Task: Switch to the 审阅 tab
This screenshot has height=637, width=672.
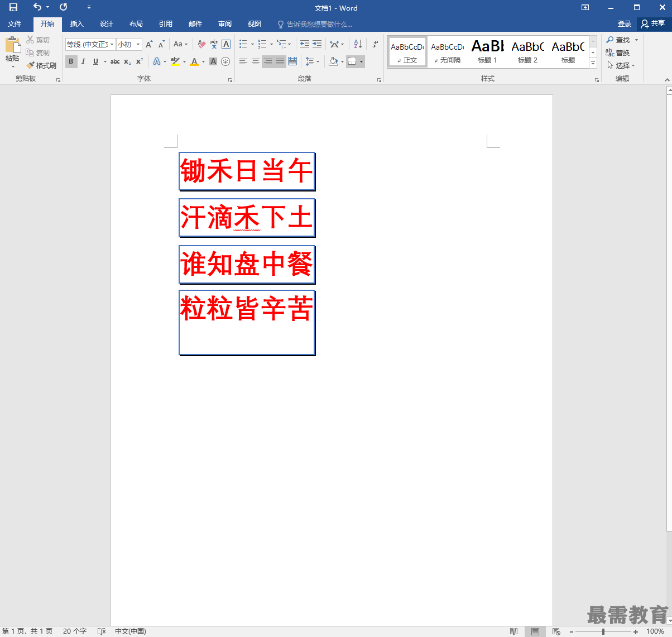Action: 225,24
